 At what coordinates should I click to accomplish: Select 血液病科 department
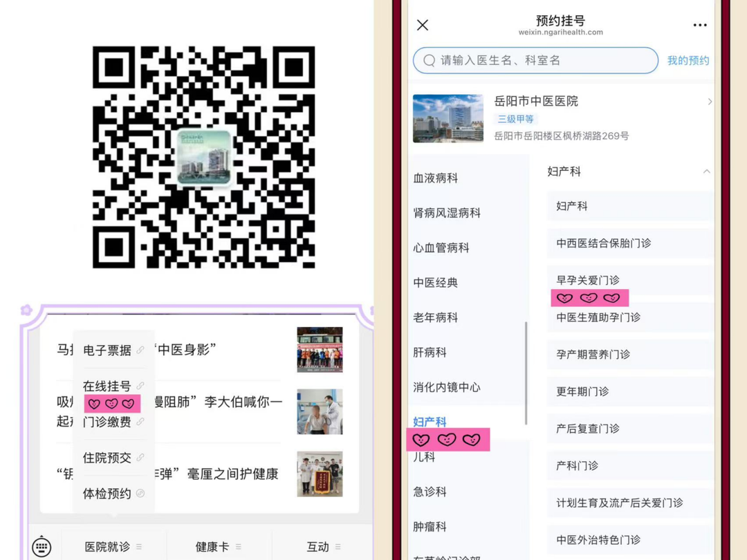coord(436,178)
